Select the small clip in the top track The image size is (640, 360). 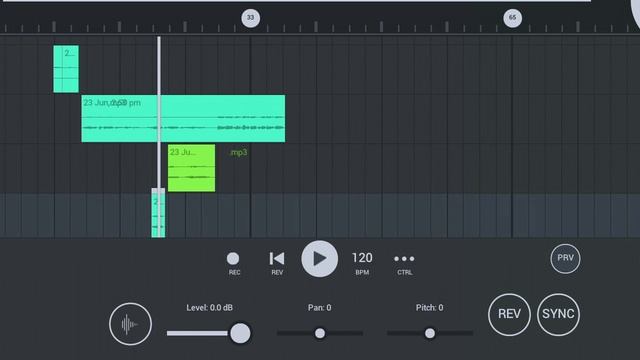click(66, 69)
